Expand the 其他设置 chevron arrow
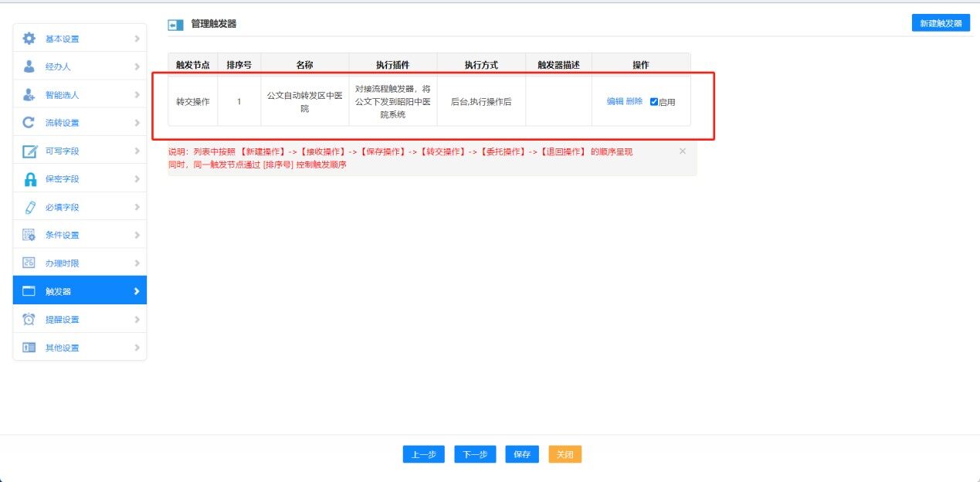Screen dimensions: 980x482 point(137,348)
